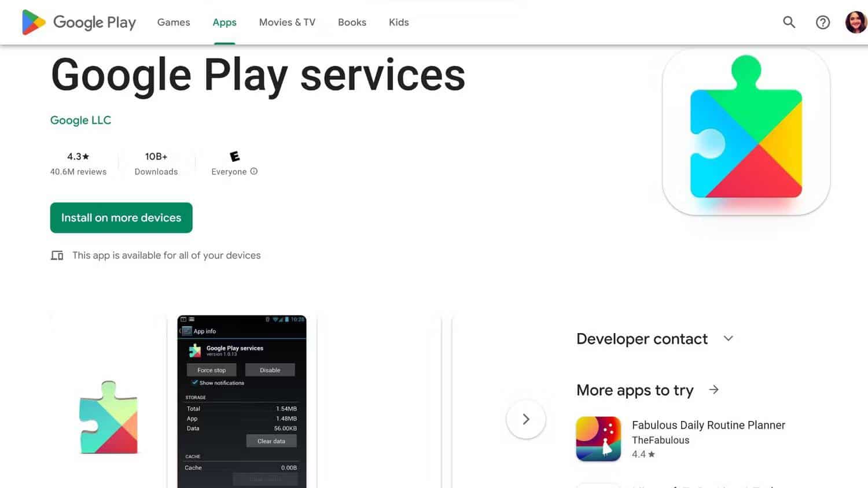Screen dimensions: 868x488
Task: Open Fabulous Daily Routine Planner listing
Action: [x=708, y=425]
